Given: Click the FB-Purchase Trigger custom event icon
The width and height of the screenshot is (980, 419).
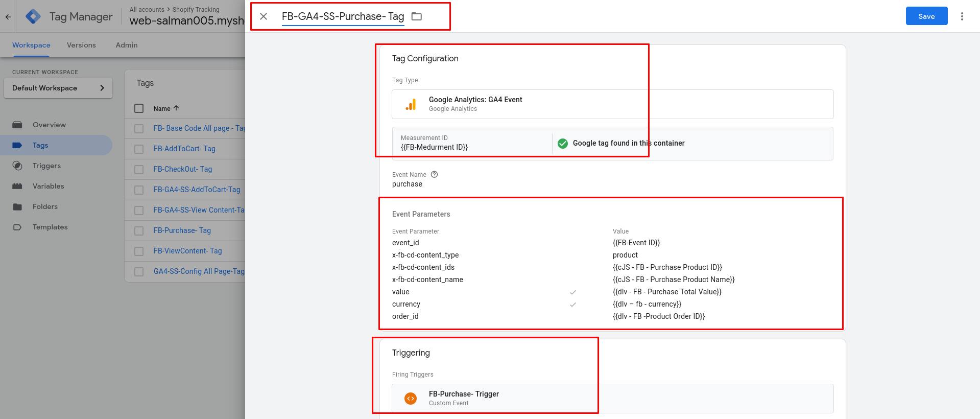Looking at the screenshot, I should 411,398.
